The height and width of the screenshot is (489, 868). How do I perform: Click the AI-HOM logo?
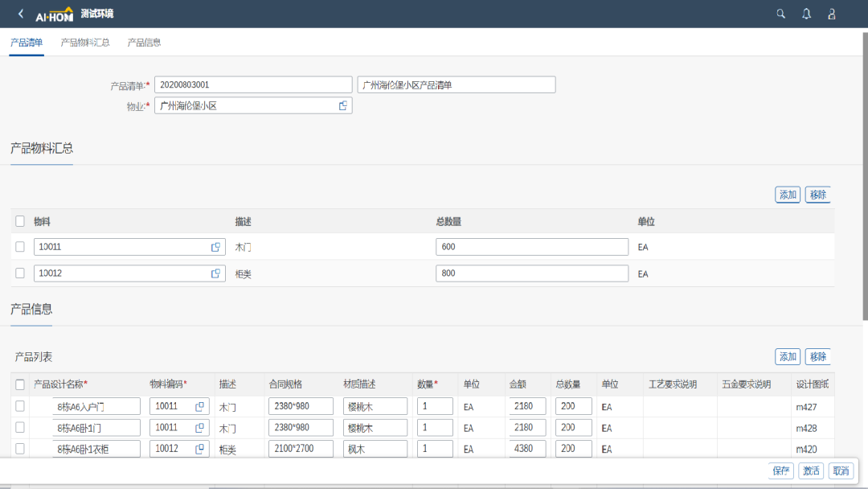click(x=54, y=14)
